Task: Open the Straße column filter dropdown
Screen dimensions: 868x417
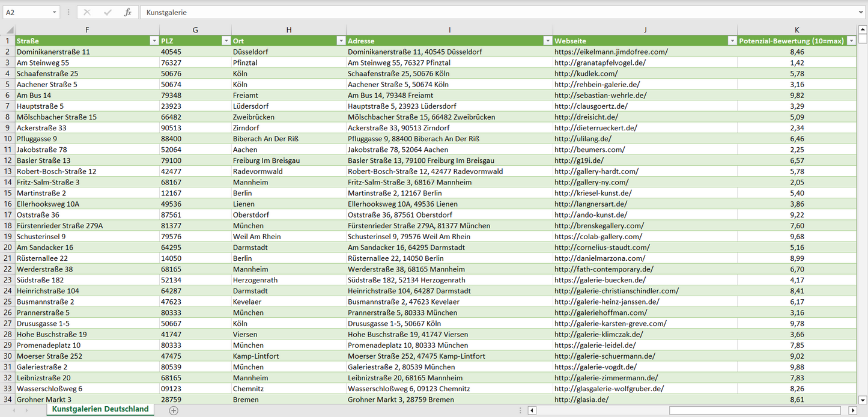Action: point(154,41)
